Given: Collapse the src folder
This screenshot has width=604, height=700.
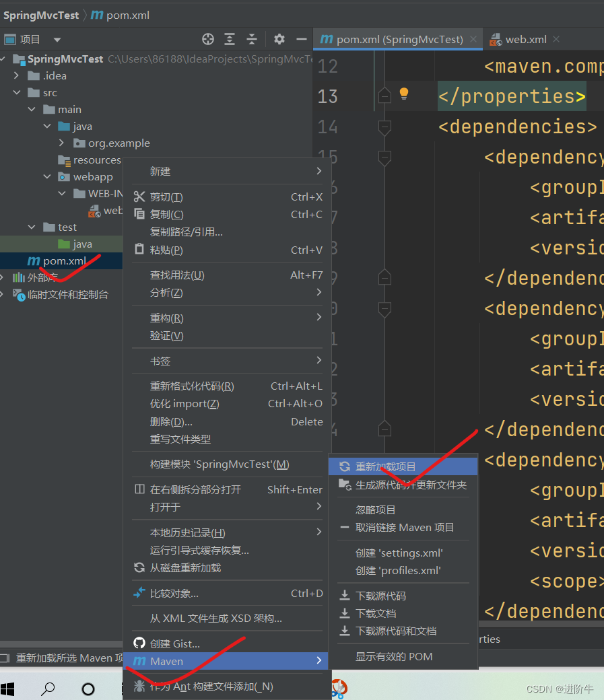Looking at the screenshot, I should (17, 92).
